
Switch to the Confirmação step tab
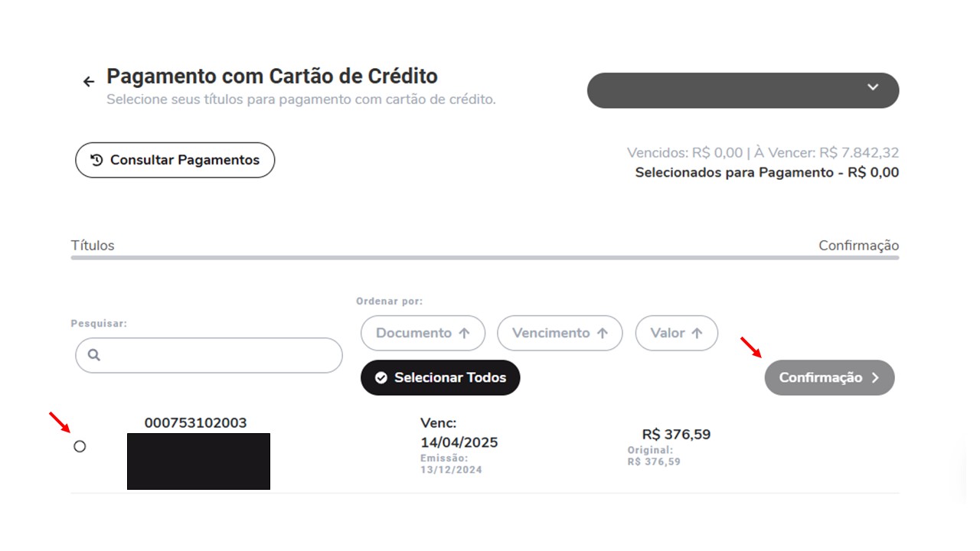click(x=859, y=246)
